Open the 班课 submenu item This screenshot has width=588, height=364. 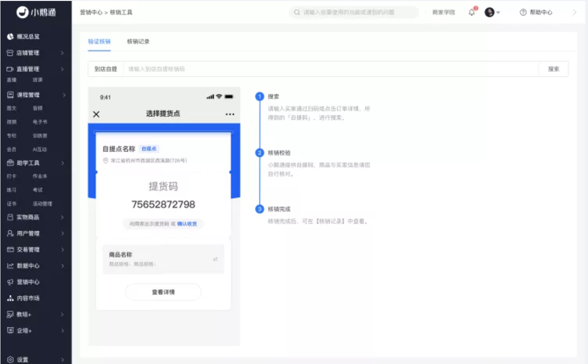tap(38, 80)
